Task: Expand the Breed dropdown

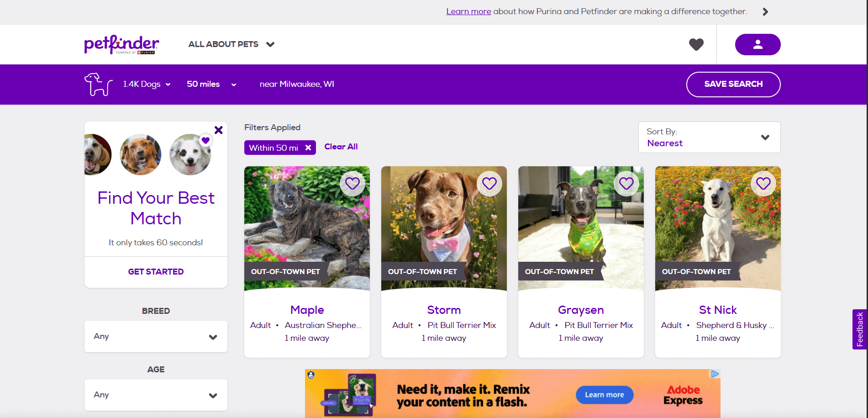Action: tap(156, 337)
